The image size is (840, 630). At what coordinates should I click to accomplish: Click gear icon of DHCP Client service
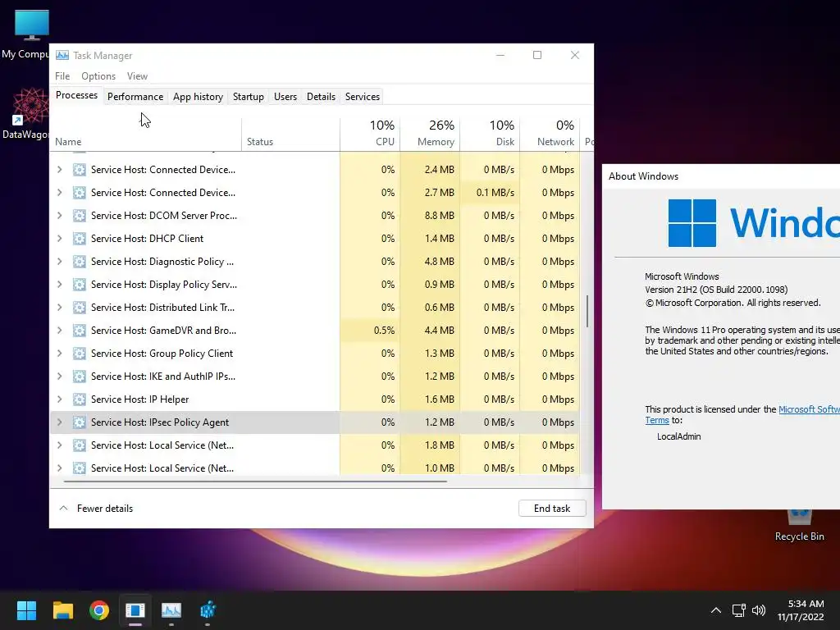point(80,239)
